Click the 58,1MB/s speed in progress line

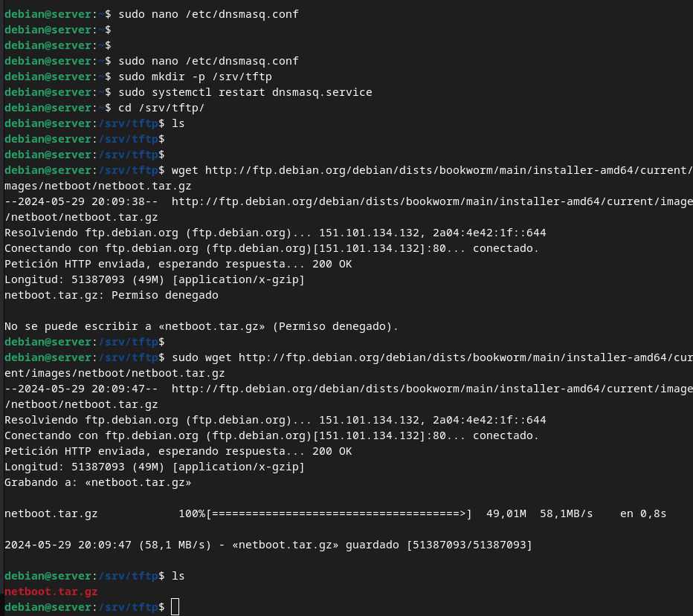(566, 513)
